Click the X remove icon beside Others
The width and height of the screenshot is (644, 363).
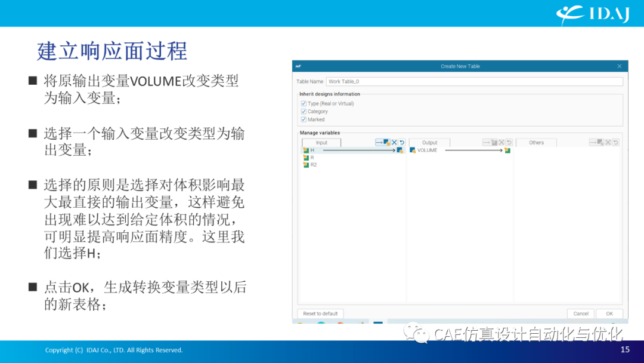pos(608,142)
